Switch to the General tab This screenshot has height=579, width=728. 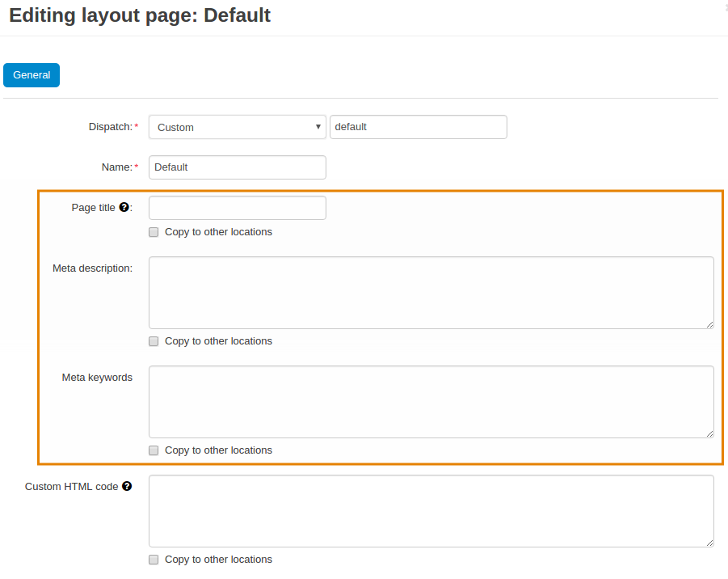[32, 75]
